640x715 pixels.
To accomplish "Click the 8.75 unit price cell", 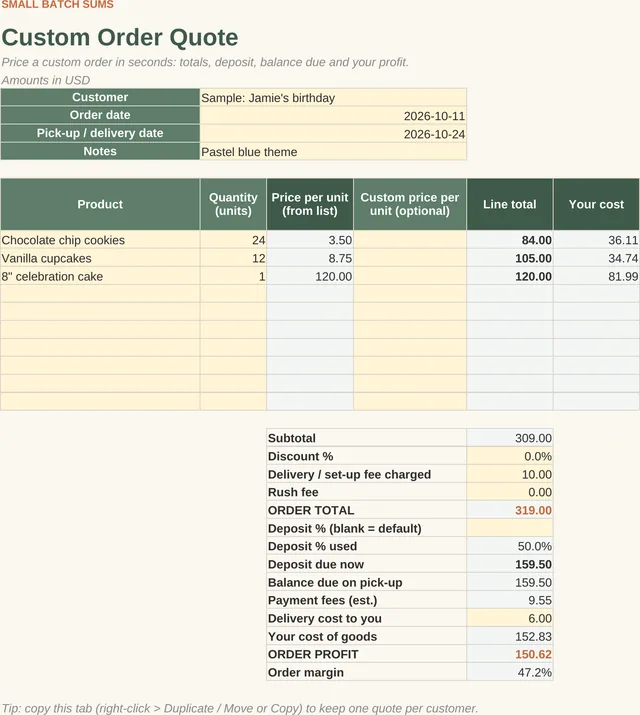I will [x=310, y=258].
